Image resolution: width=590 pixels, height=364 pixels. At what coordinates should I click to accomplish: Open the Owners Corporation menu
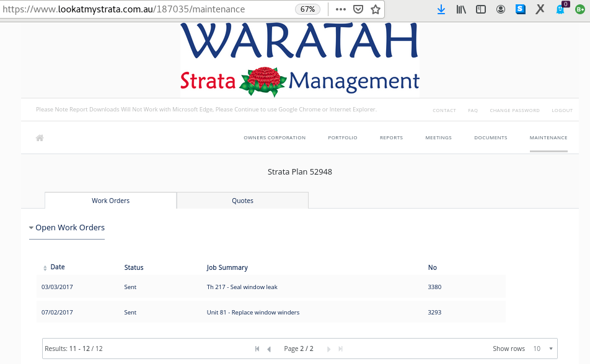click(275, 137)
